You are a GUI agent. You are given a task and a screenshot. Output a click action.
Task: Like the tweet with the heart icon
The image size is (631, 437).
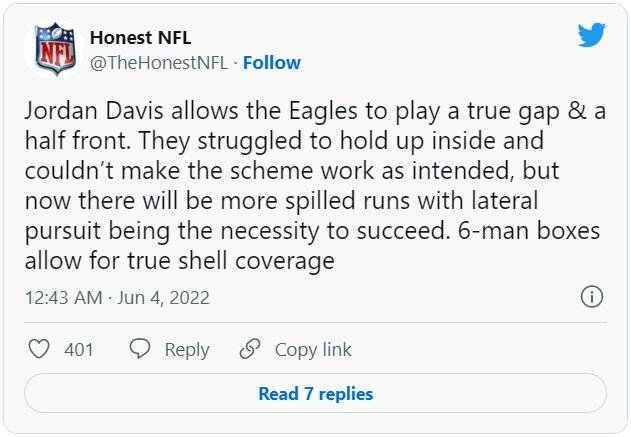[x=39, y=349]
